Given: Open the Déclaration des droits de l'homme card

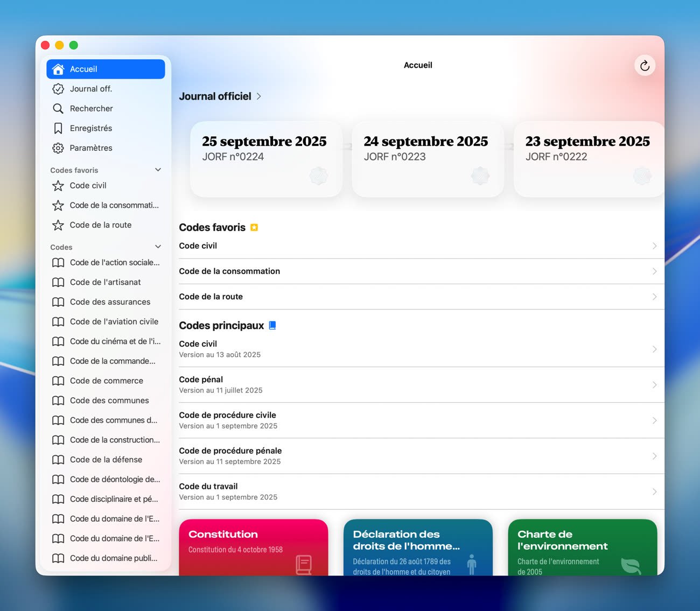Looking at the screenshot, I should point(418,547).
